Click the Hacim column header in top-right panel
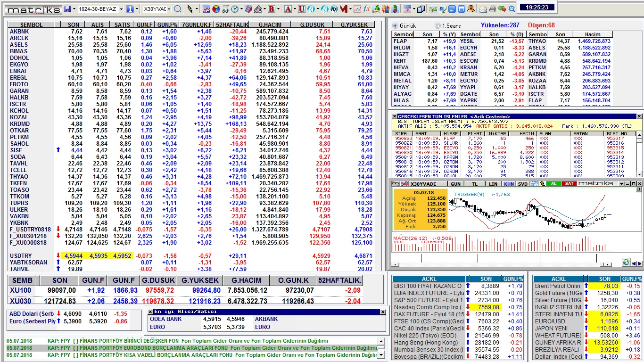The width and height of the screenshot is (644, 362). [x=593, y=34]
